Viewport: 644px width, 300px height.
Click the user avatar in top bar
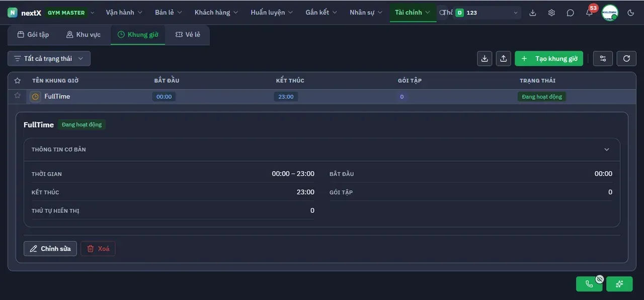[x=610, y=13]
